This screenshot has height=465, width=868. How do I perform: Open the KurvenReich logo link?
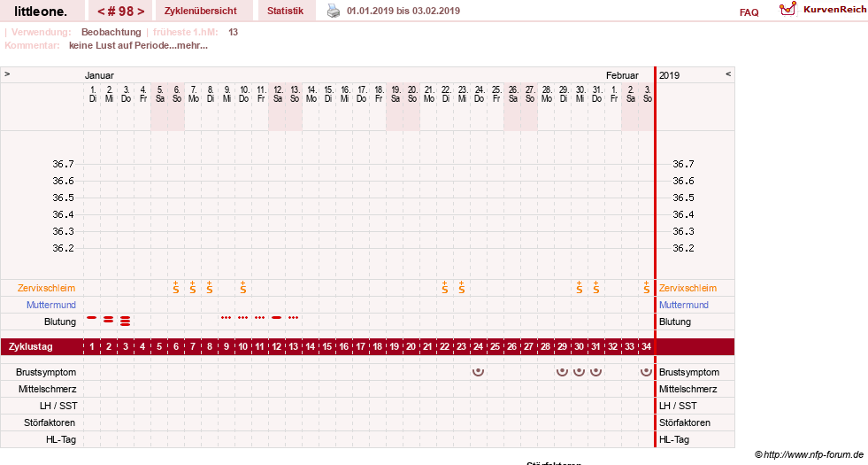tap(822, 10)
